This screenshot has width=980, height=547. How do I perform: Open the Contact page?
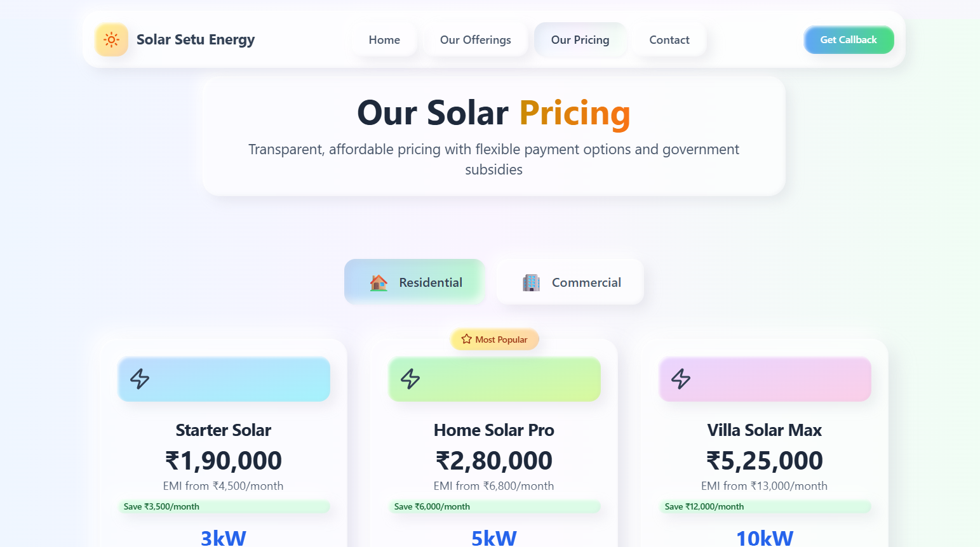(669, 40)
